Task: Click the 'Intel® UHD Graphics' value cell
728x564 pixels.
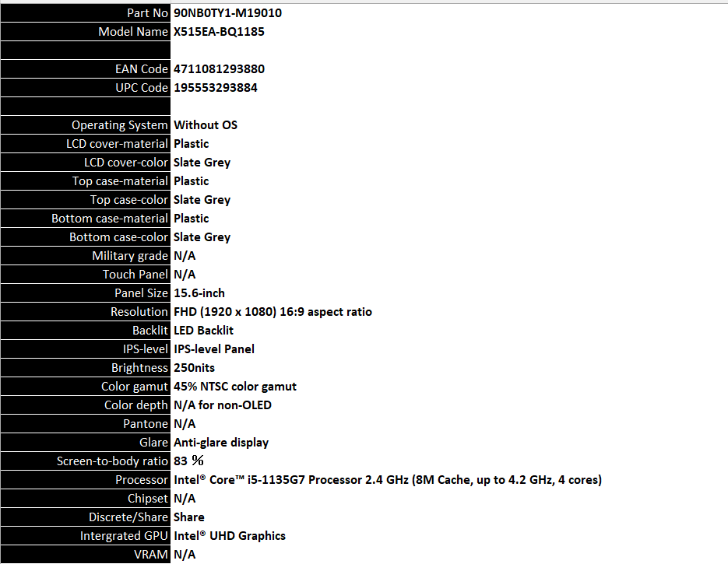Action: 230,536
